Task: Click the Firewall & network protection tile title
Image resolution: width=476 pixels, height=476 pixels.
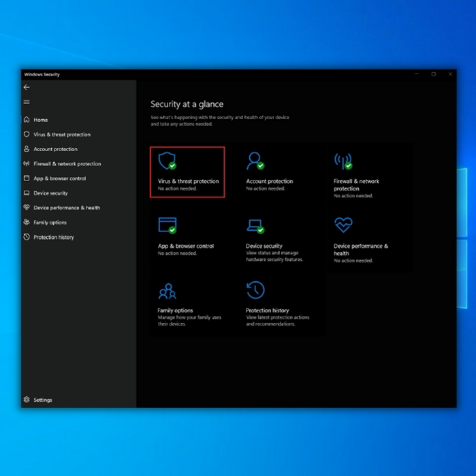Action: (356, 185)
